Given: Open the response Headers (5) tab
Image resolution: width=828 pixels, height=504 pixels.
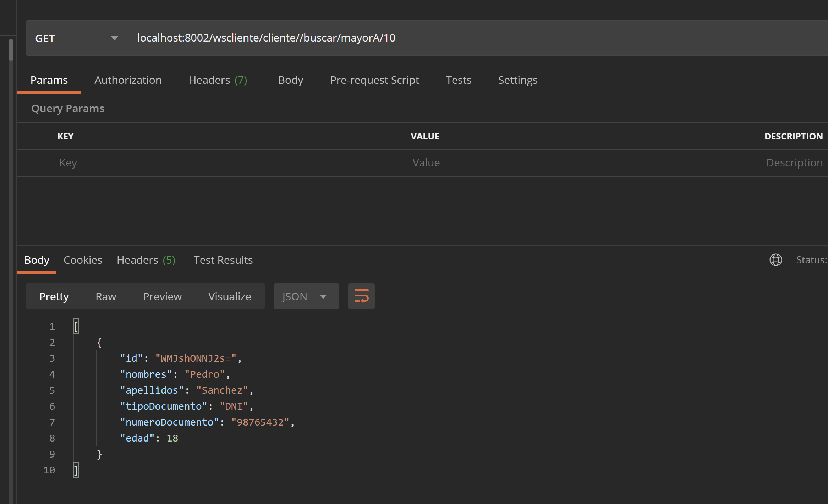Looking at the screenshot, I should point(146,260).
